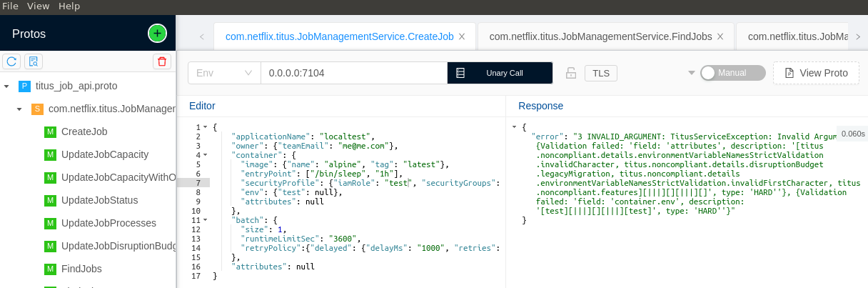Click com.netflix.titus.JobManager service name

[x=112, y=109]
